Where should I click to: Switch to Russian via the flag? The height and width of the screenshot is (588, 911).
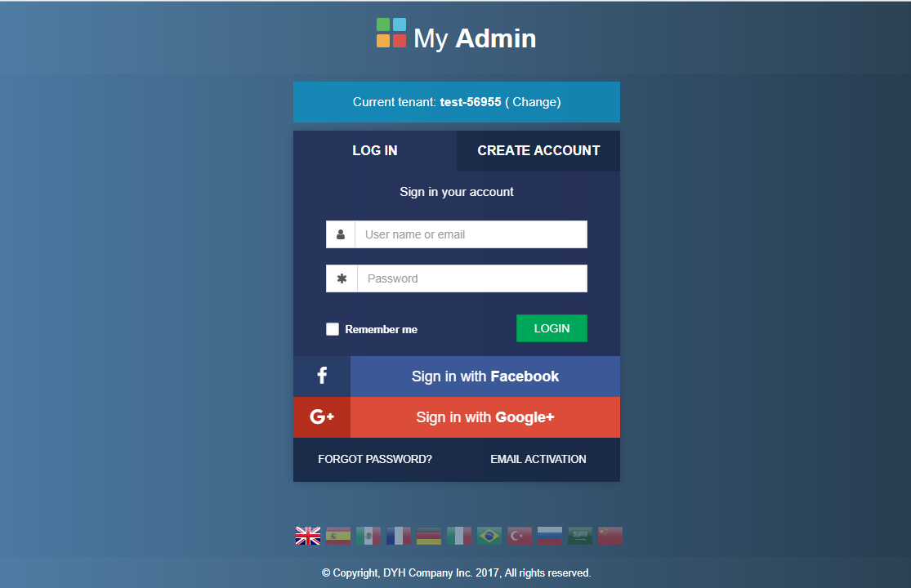tap(550, 536)
